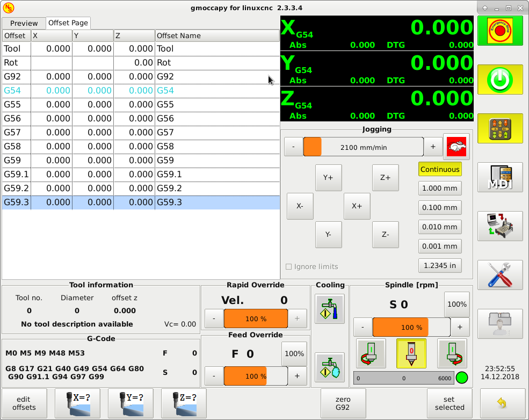Switch to auto mode machine icon
The image size is (529, 420).
pos(500,226)
